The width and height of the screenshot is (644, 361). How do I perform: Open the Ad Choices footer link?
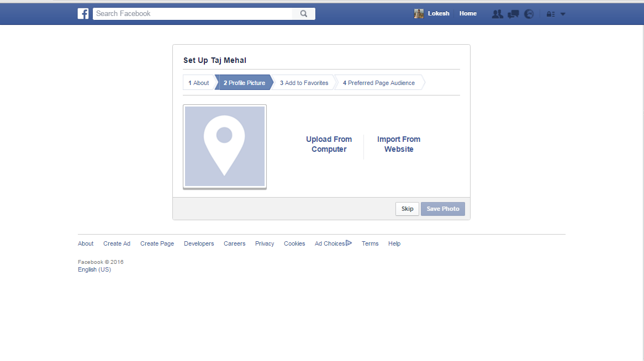coord(330,243)
